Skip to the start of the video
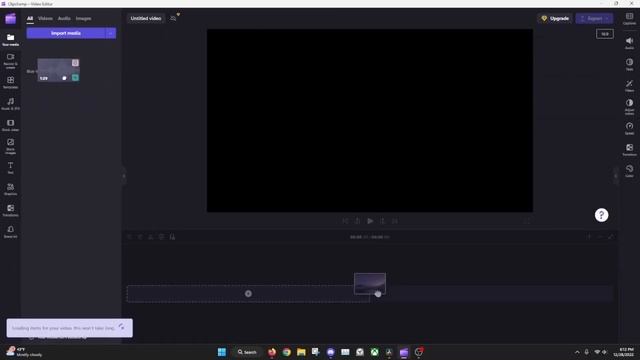Viewport: 640px width, 360px height. (345, 221)
